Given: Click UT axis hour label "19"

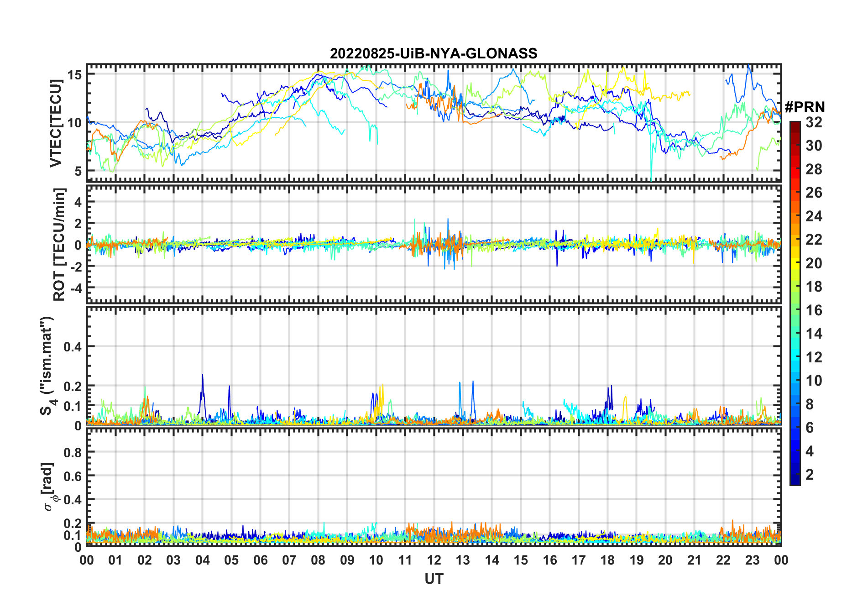Looking at the screenshot, I should 637,560.
